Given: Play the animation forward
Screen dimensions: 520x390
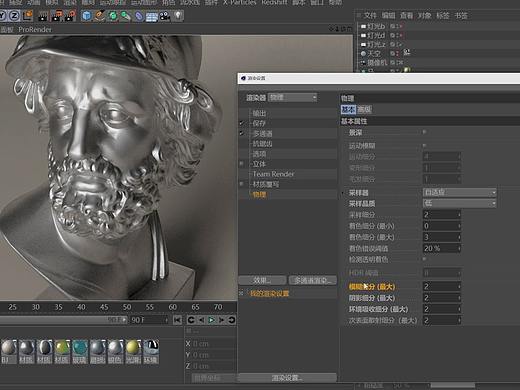Looking at the screenshot, I should (x=211, y=320).
